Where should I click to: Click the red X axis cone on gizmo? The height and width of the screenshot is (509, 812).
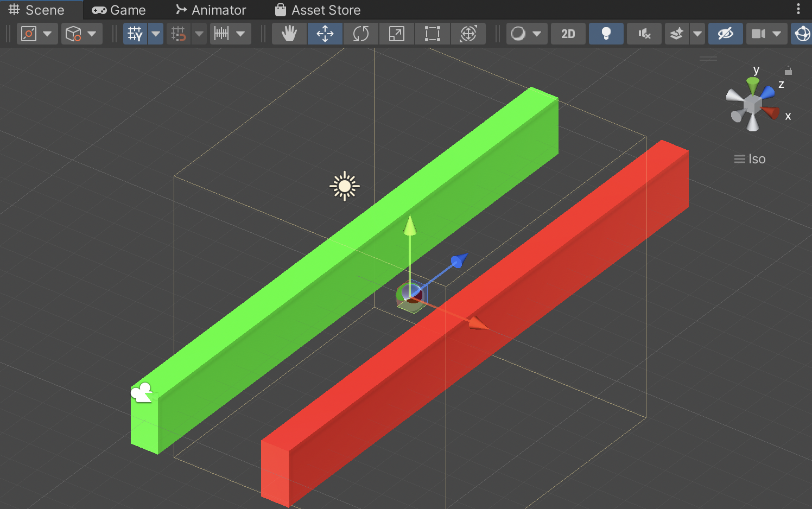click(770, 112)
